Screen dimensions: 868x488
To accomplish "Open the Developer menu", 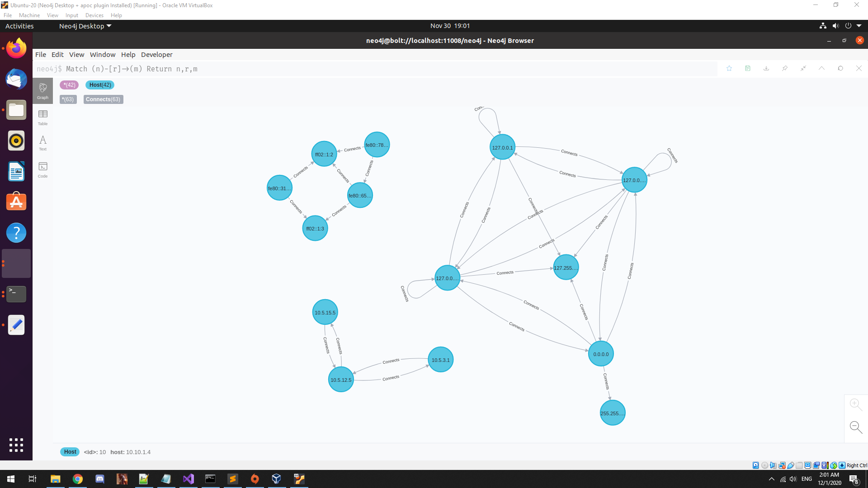I will click(x=156, y=55).
